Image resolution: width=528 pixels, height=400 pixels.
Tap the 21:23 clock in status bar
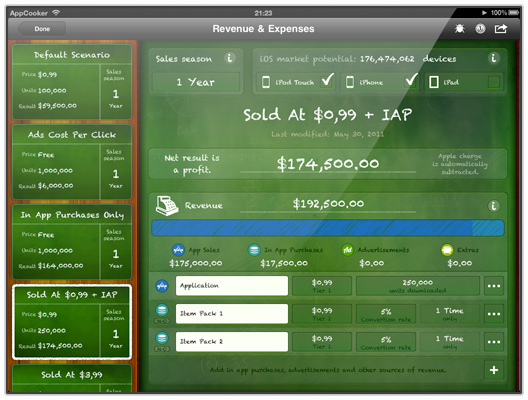[263, 13]
